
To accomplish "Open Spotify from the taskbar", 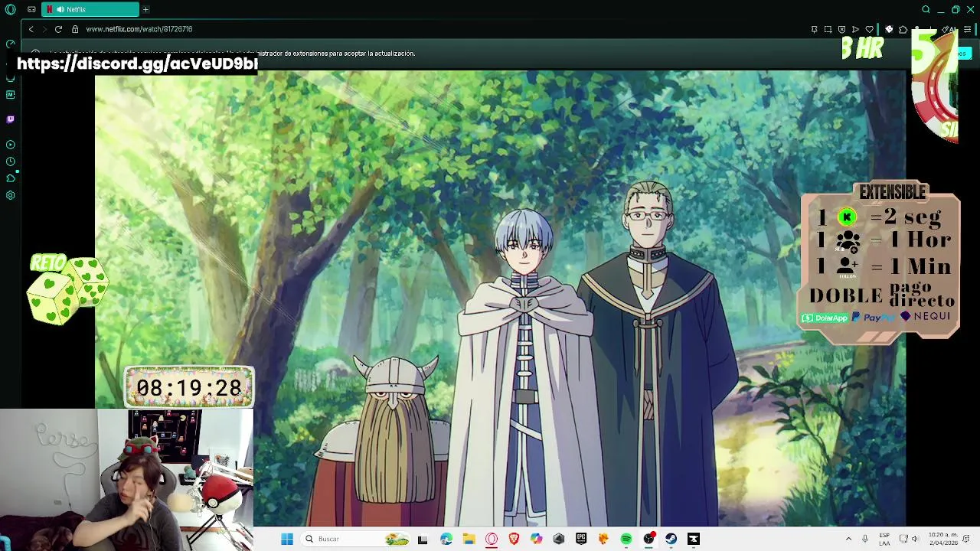I will coord(626,539).
